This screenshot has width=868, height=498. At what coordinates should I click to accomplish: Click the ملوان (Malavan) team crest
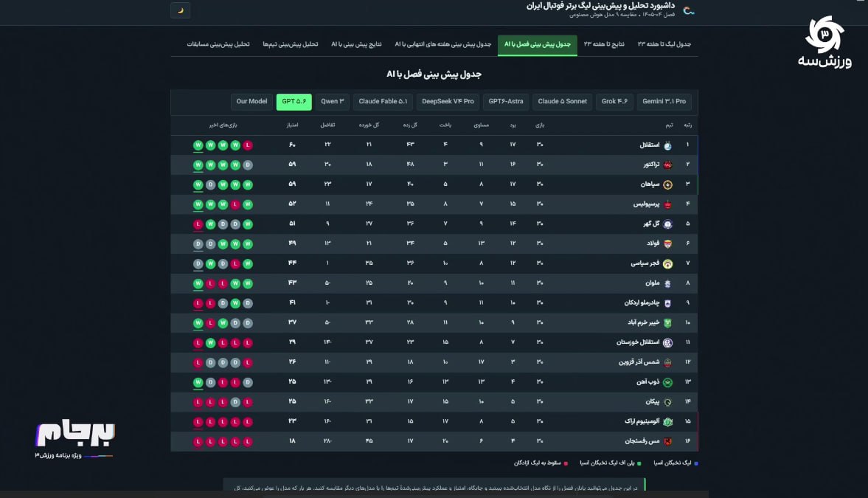667,283
